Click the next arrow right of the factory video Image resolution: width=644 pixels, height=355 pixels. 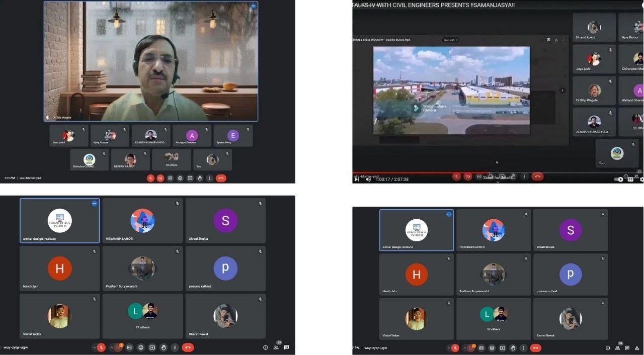[562, 91]
